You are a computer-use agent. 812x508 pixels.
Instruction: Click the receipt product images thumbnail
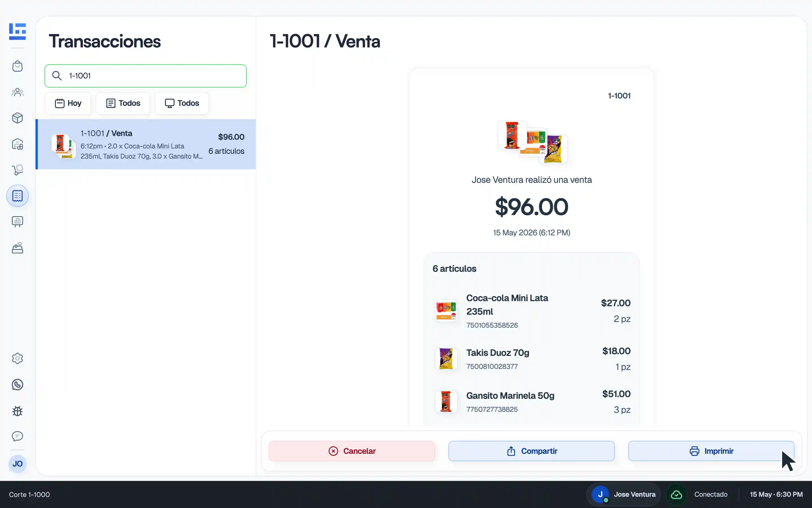533,142
